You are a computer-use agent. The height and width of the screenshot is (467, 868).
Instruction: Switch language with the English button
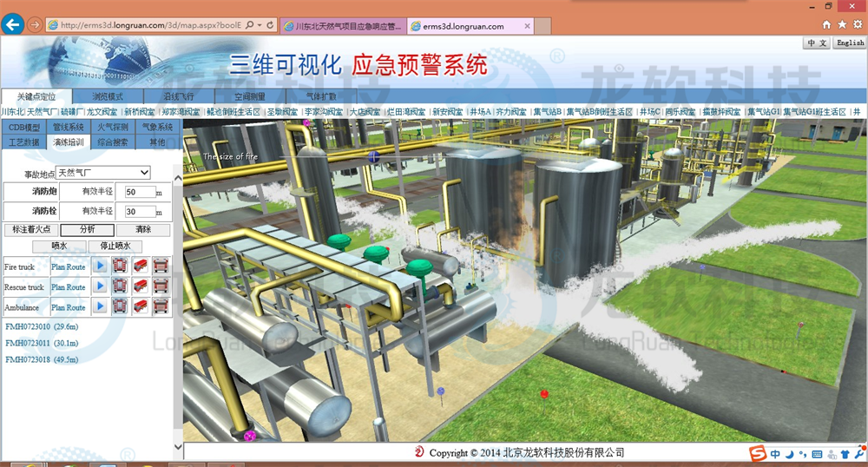click(849, 43)
